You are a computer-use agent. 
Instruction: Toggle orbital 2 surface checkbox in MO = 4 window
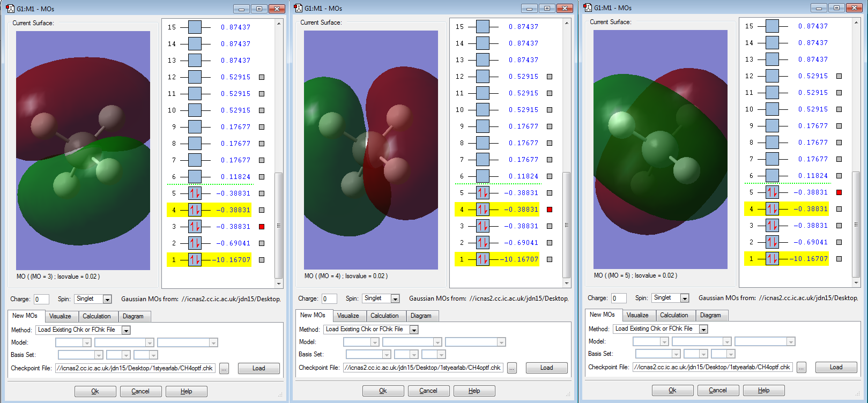[550, 243]
